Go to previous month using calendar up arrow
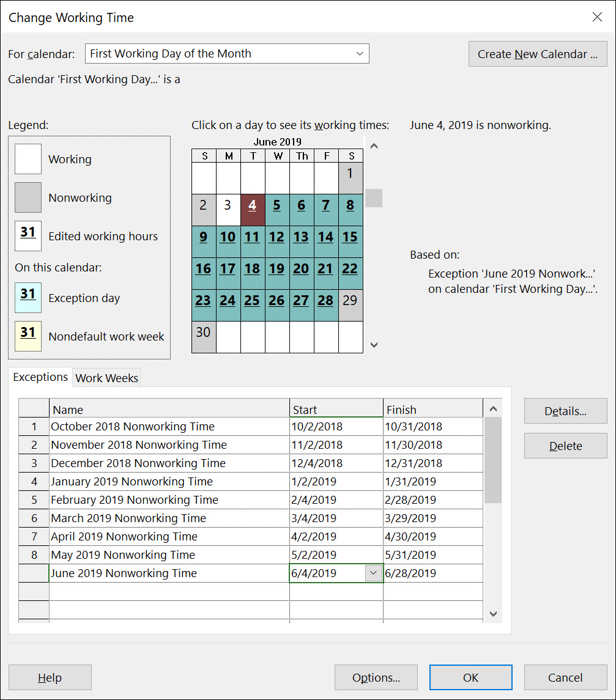The width and height of the screenshot is (616, 700). point(374,146)
